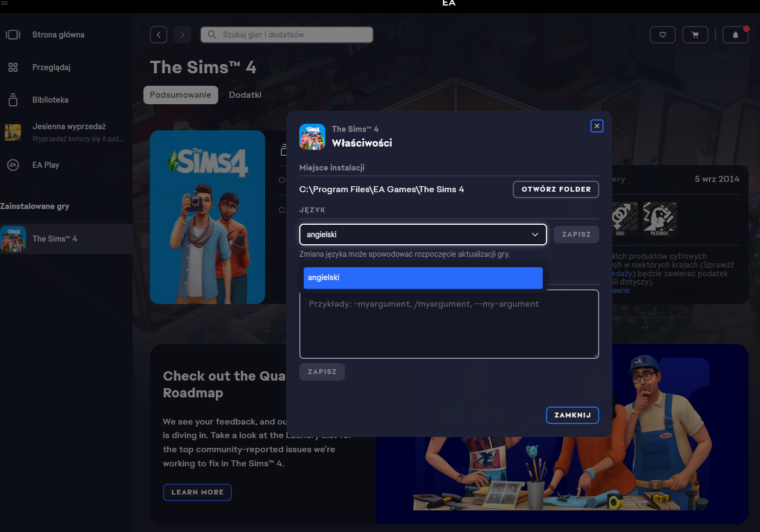Open notifications bell icon
This screenshot has width=760, height=532.
pos(735,35)
